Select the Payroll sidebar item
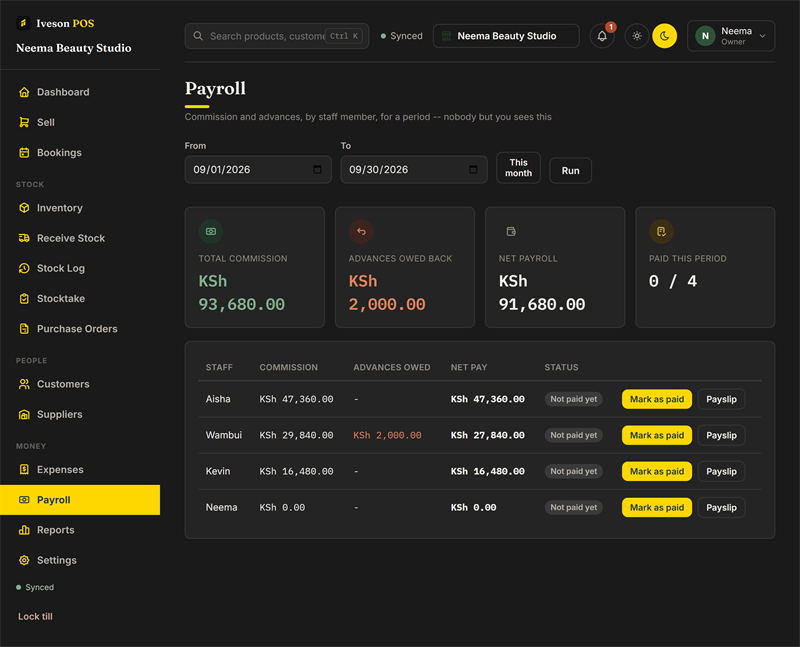 point(80,500)
